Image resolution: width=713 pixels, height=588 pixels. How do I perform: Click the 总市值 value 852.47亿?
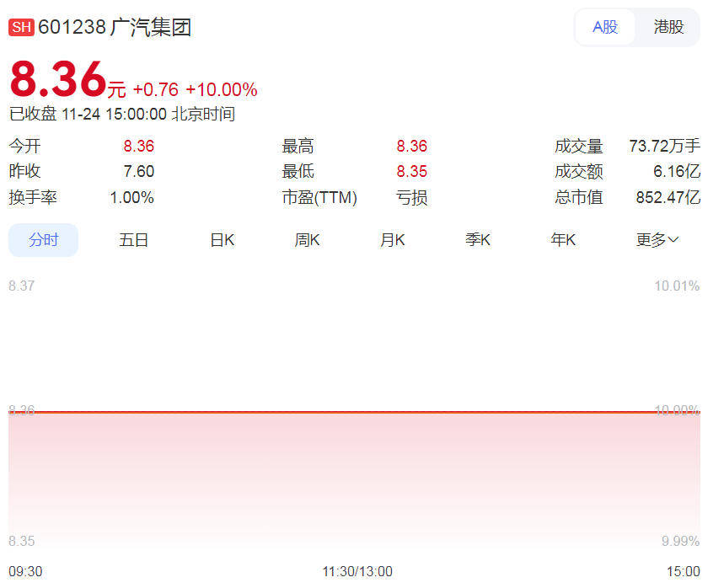coord(668,197)
